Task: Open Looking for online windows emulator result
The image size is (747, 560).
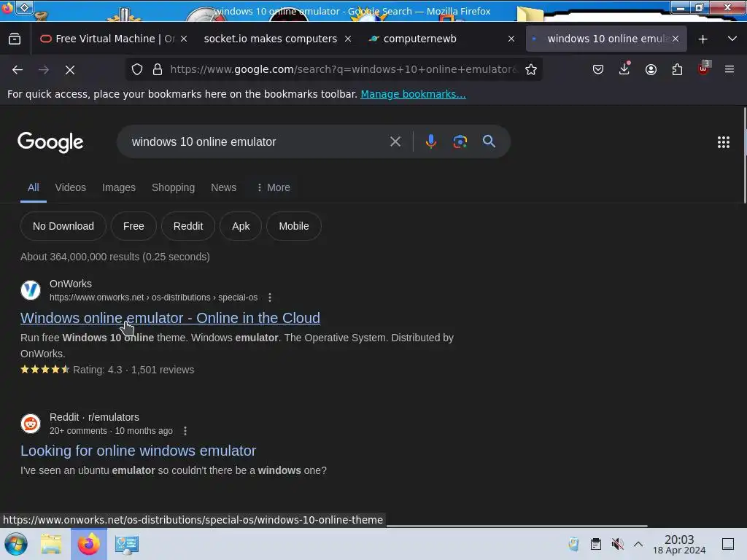Action: (138, 451)
